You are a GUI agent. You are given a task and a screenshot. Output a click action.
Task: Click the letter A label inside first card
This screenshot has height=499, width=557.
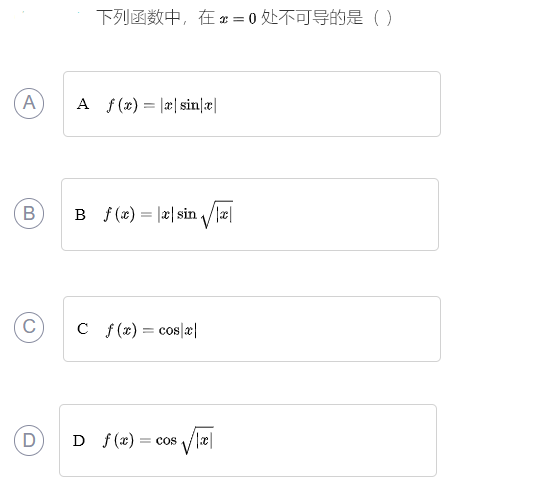pyautogui.click(x=83, y=104)
